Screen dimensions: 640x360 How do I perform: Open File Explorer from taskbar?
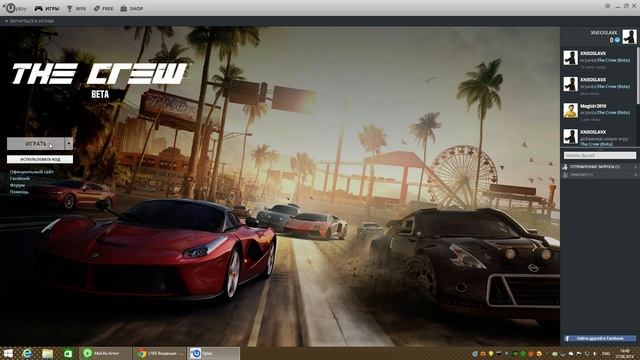47,353
